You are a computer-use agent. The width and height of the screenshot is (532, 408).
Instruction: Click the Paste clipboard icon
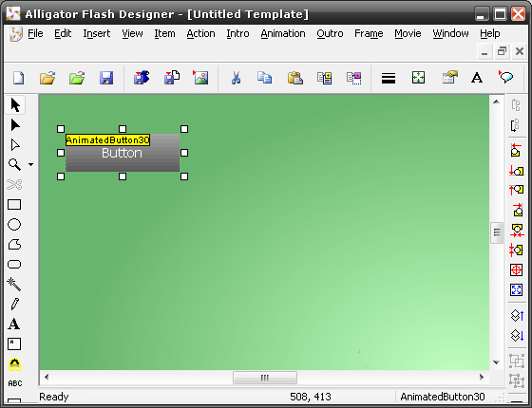(x=295, y=78)
